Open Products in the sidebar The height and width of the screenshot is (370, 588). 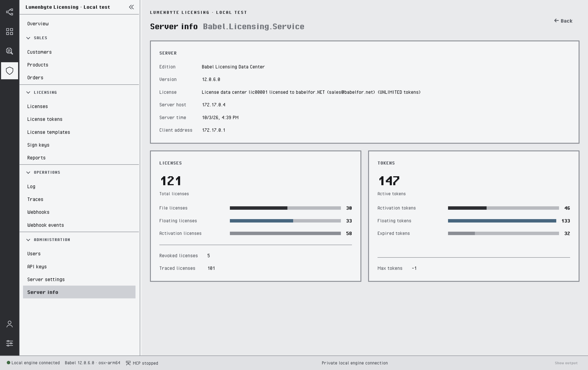[79, 65]
